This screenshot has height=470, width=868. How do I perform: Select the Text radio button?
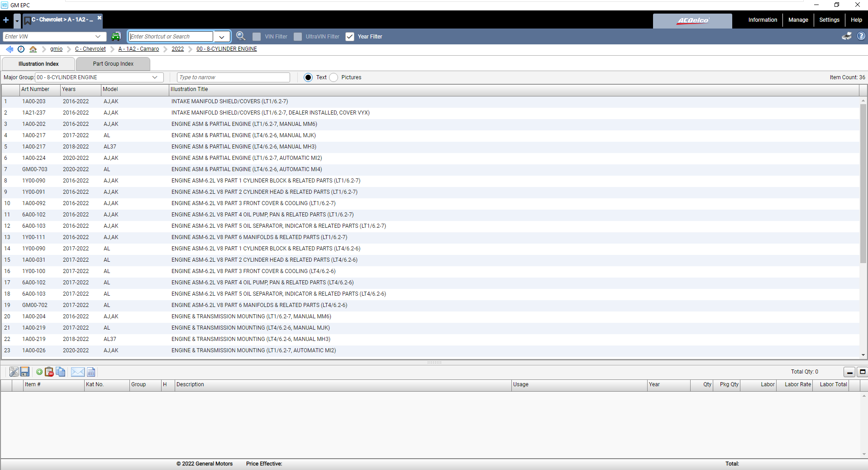308,77
